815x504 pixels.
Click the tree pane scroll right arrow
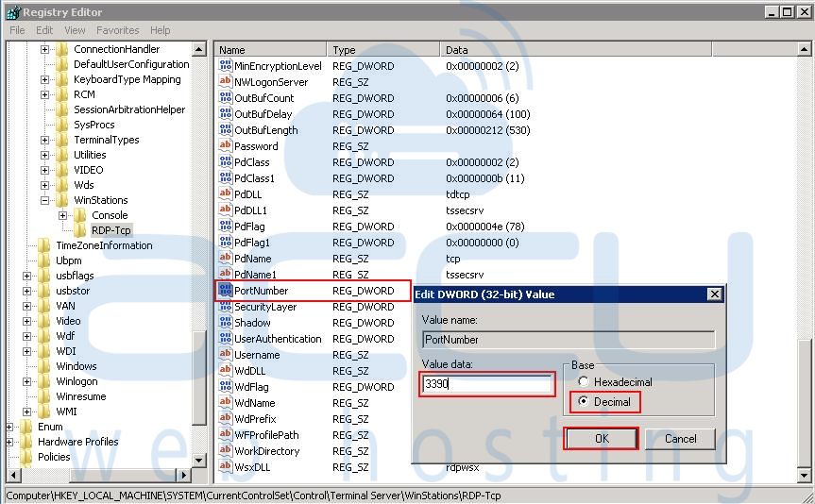(183, 475)
